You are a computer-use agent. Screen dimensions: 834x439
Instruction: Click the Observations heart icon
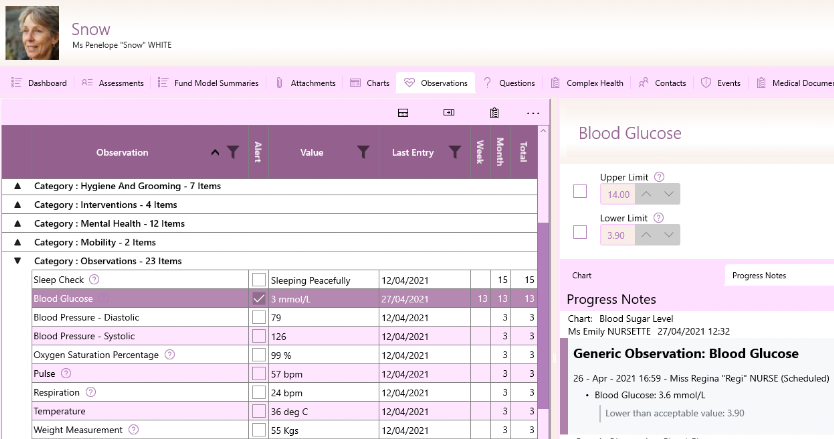click(x=409, y=82)
